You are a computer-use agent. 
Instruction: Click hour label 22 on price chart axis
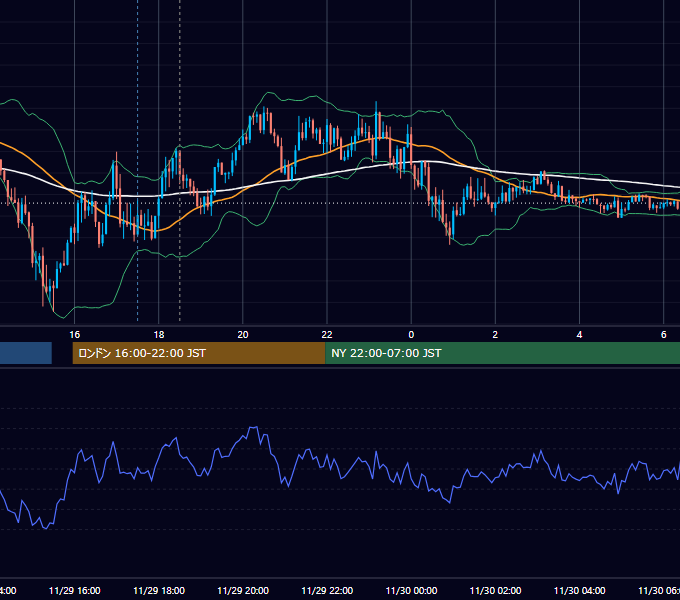(x=327, y=334)
